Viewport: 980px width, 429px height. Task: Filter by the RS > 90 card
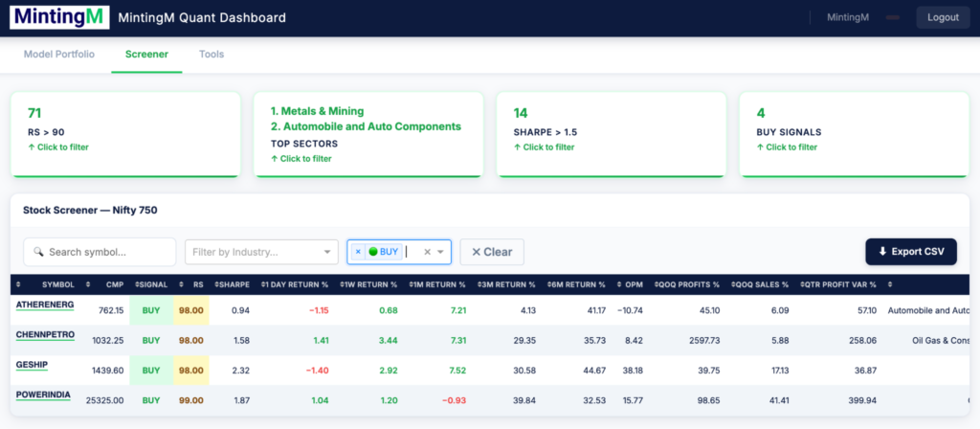(123, 134)
